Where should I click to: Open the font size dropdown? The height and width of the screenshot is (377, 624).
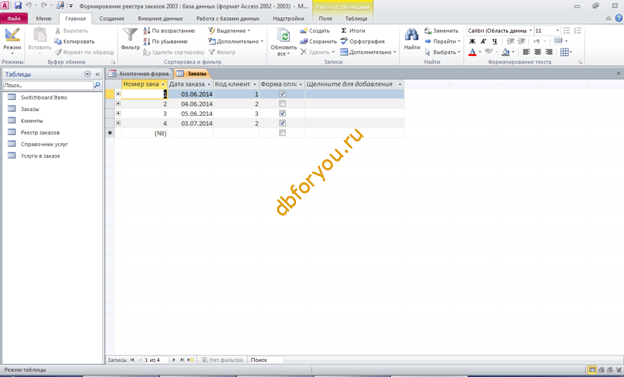557,31
